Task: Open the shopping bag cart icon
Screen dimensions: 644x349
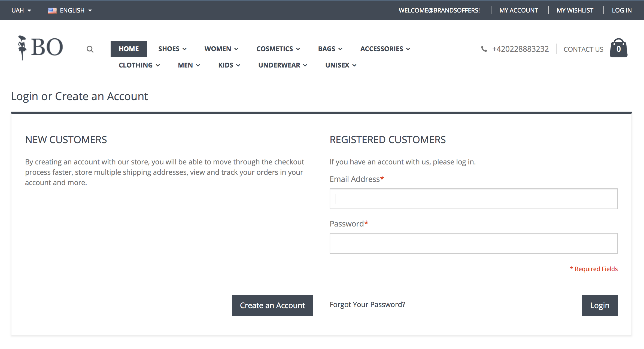Action: tap(618, 48)
